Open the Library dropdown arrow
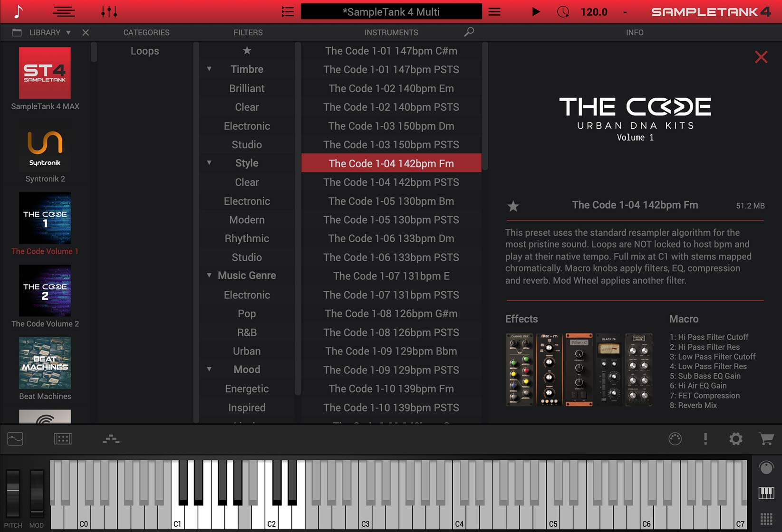This screenshot has width=782, height=532. pyautogui.click(x=68, y=32)
